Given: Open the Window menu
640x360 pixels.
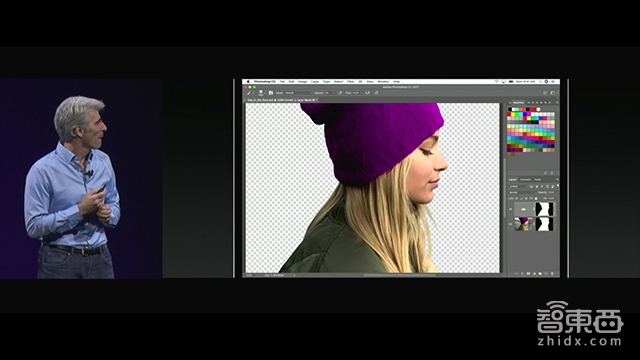Looking at the screenshot, I should pyautogui.click(x=383, y=82).
